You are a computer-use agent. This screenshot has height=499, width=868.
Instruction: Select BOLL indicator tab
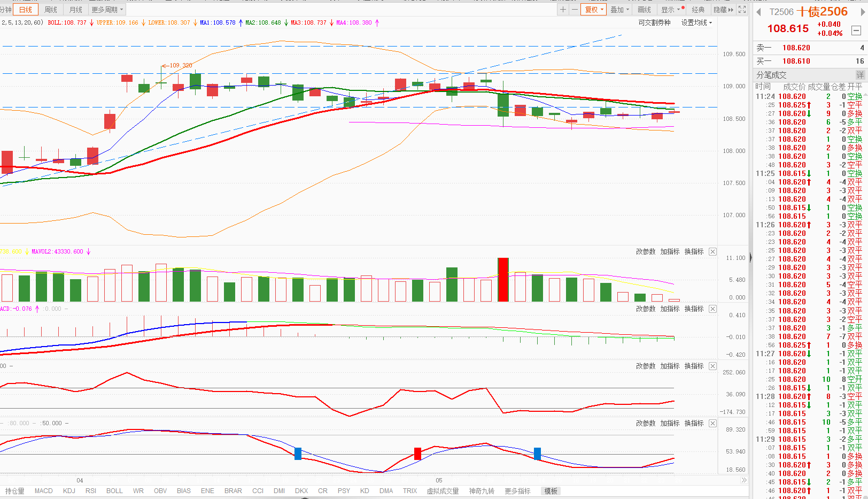point(114,491)
